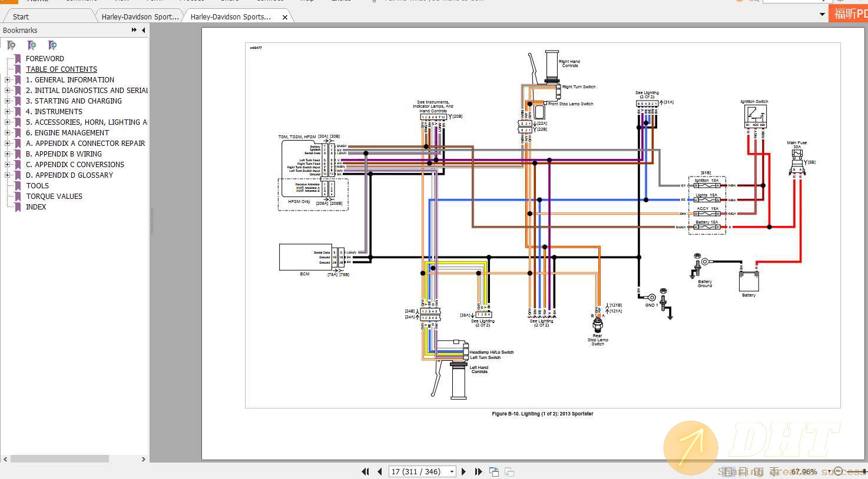This screenshot has width=868, height=479.
Task: Go to the next page
Action: click(463, 471)
